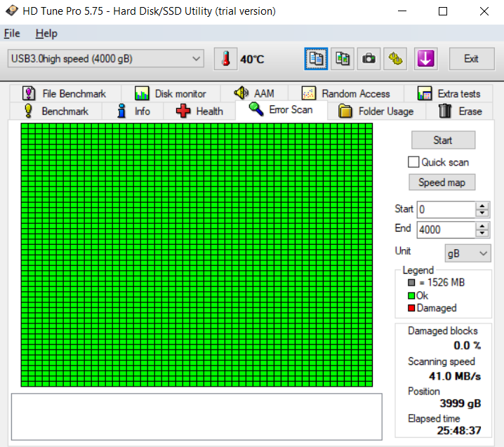Open the Unit gB dropdown
Screen dimensions: 504x447
467,253
